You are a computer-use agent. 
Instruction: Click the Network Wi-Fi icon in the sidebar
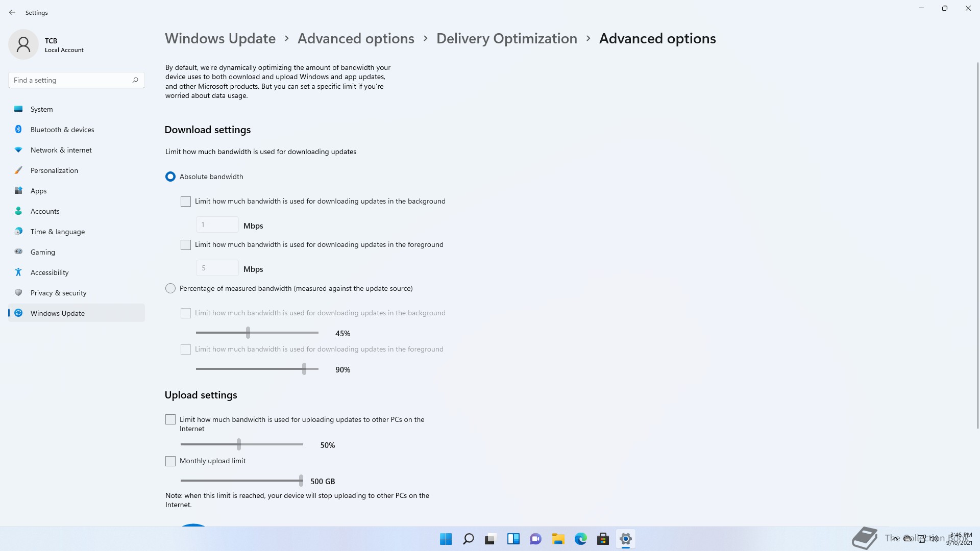pyautogui.click(x=18, y=149)
